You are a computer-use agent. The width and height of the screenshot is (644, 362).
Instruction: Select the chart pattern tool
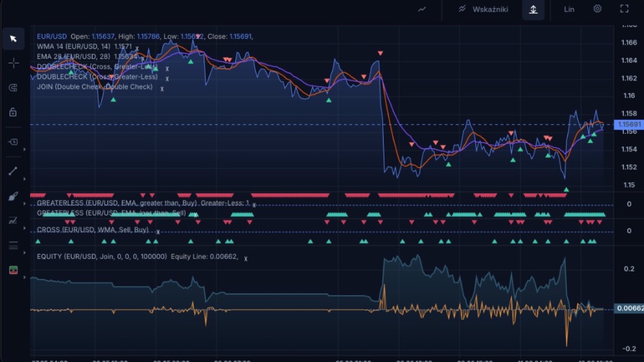pyautogui.click(x=13, y=220)
